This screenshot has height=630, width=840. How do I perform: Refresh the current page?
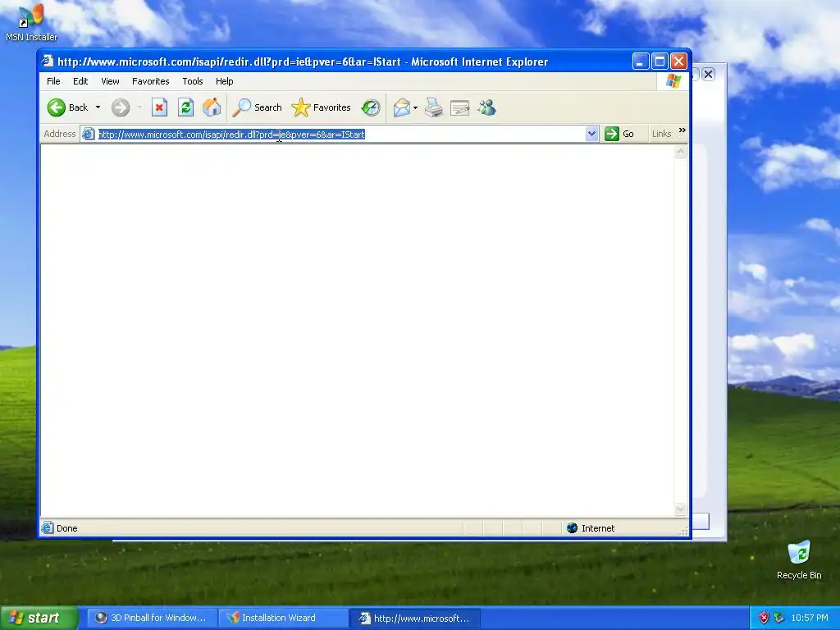point(185,107)
